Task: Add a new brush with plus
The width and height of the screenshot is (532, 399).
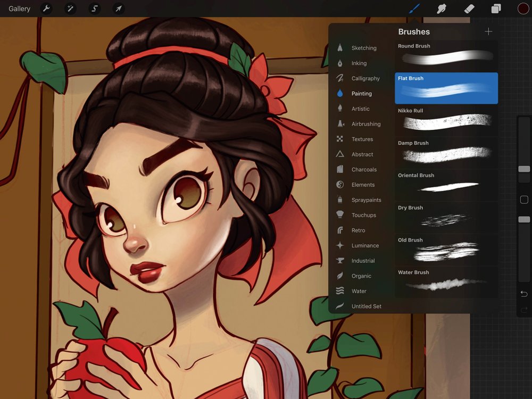Action: click(x=488, y=31)
